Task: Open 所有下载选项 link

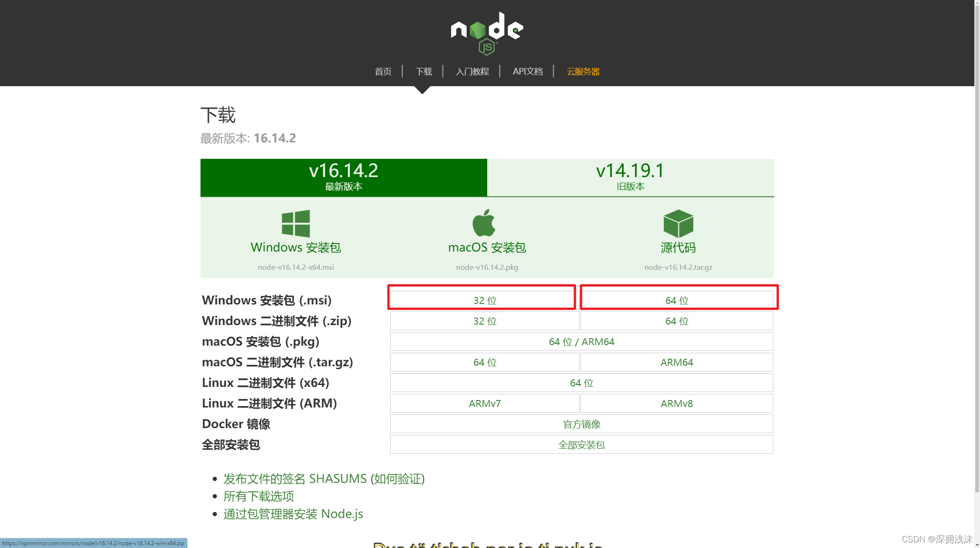Action: point(259,496)
